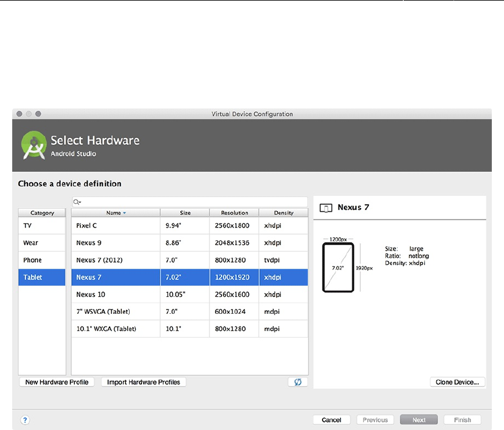This screenshot has height=430, width=504.
Task: Click the Previous button
Action: 375,420
